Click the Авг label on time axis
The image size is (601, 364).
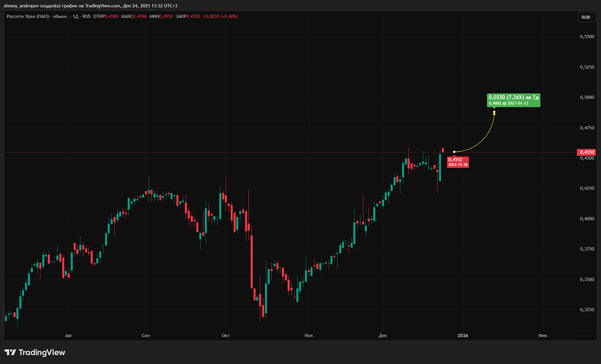67,335
